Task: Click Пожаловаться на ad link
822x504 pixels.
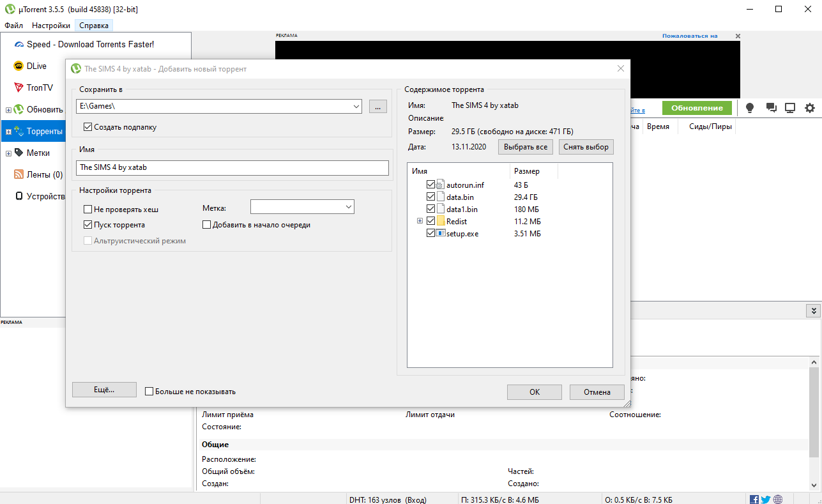Action: click(x=690, y=36)
